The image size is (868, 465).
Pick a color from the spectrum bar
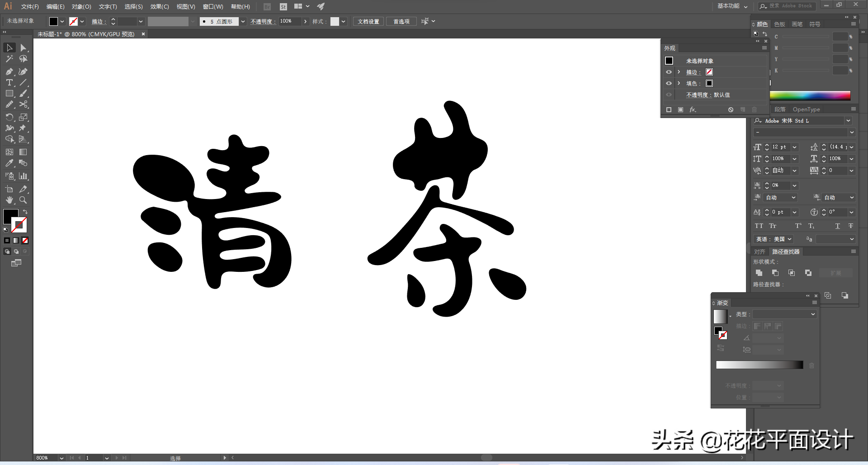[x=810, y=95]
